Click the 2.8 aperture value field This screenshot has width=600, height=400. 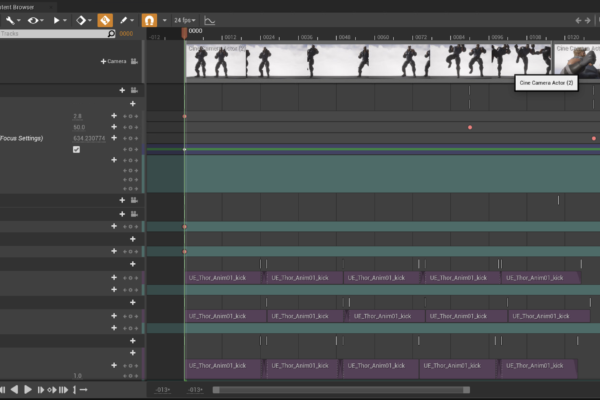tap(77, 116)
